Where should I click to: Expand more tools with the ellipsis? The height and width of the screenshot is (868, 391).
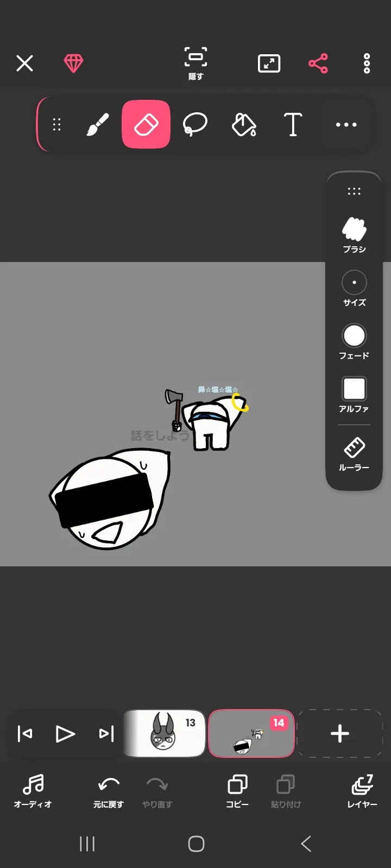tap(346, 124)
